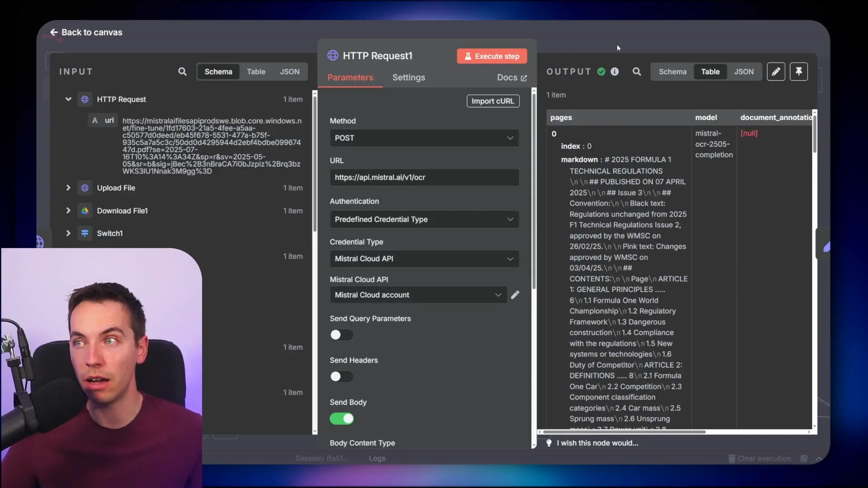Click the green output success checkmark

point(601,71)
